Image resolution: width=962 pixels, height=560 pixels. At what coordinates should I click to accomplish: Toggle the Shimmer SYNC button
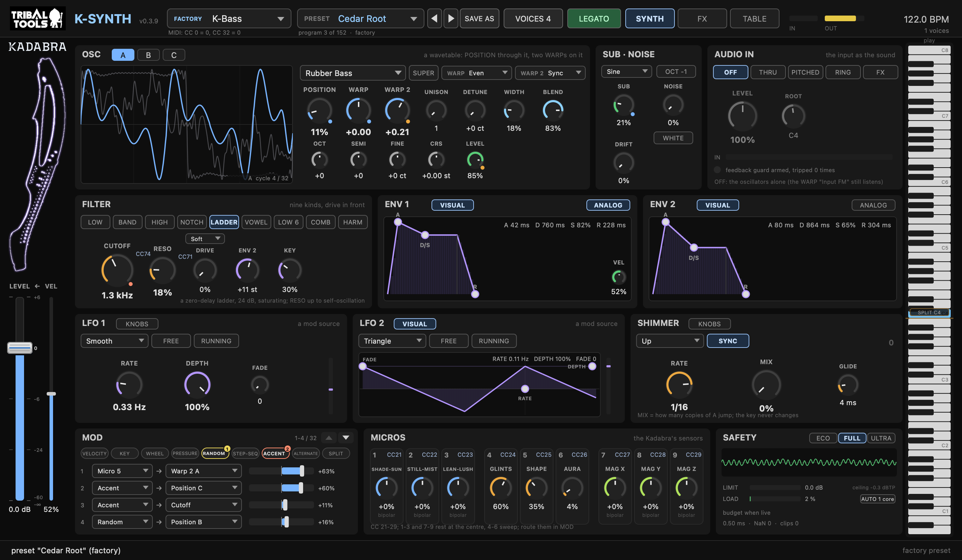[x=728, y=341]
